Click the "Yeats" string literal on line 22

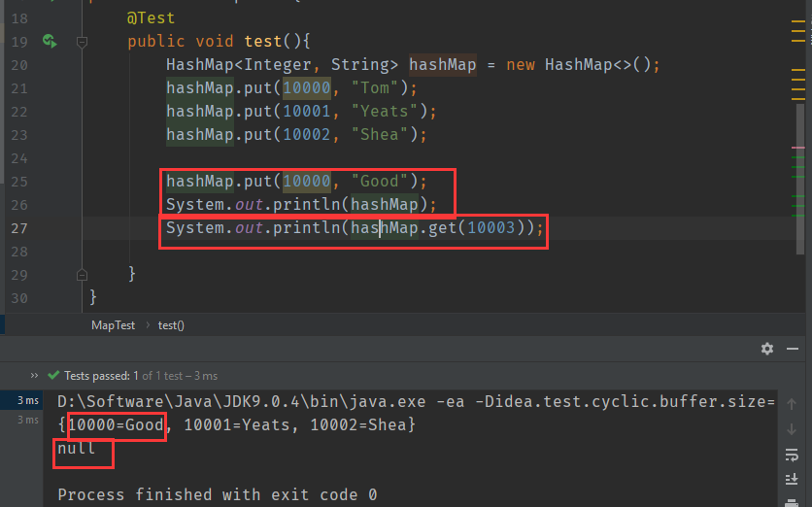coord(385,112)
